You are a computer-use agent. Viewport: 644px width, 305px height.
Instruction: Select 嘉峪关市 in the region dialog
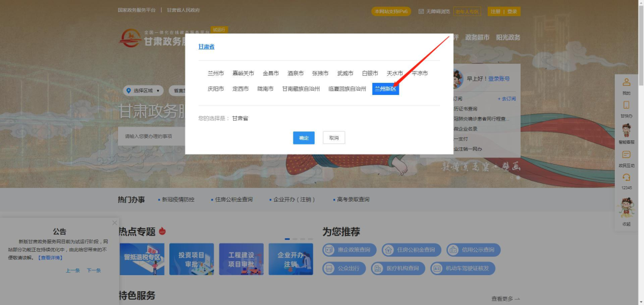243,73
